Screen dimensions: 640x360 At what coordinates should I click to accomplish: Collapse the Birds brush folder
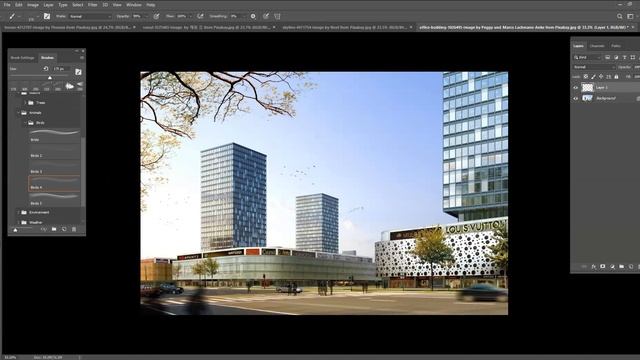[25, 122]
